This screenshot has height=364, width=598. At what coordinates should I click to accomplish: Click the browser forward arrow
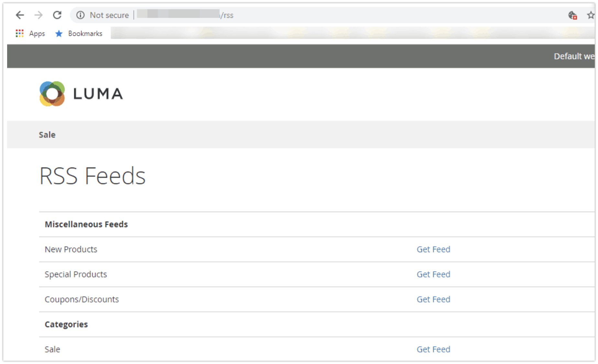(39, 15)
